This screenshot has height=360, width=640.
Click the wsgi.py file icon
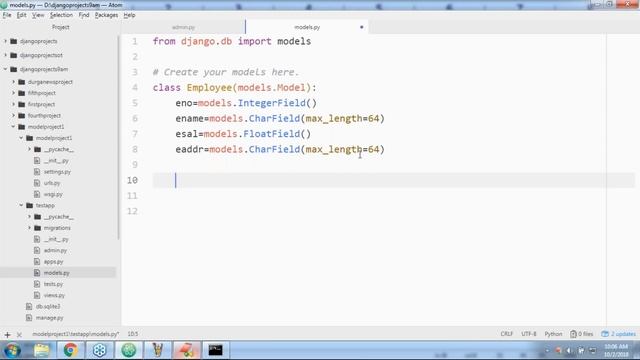point(37,194)
